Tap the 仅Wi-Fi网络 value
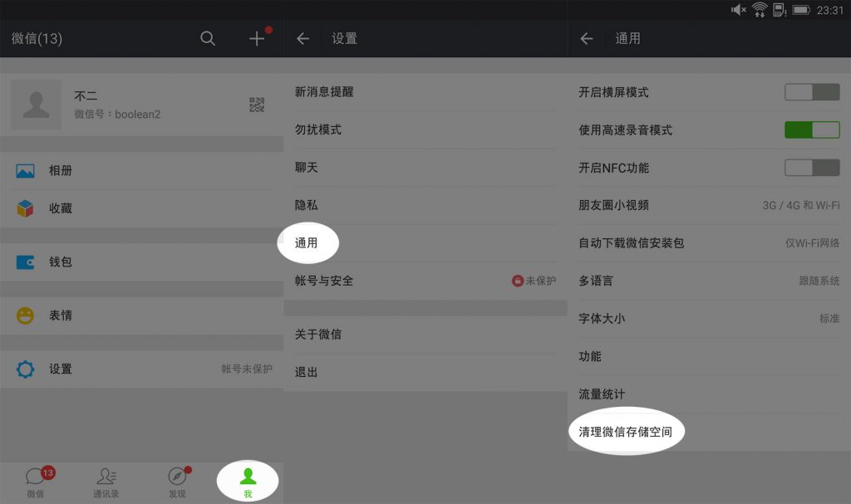The image size is (851, 504). pos(813,243)
